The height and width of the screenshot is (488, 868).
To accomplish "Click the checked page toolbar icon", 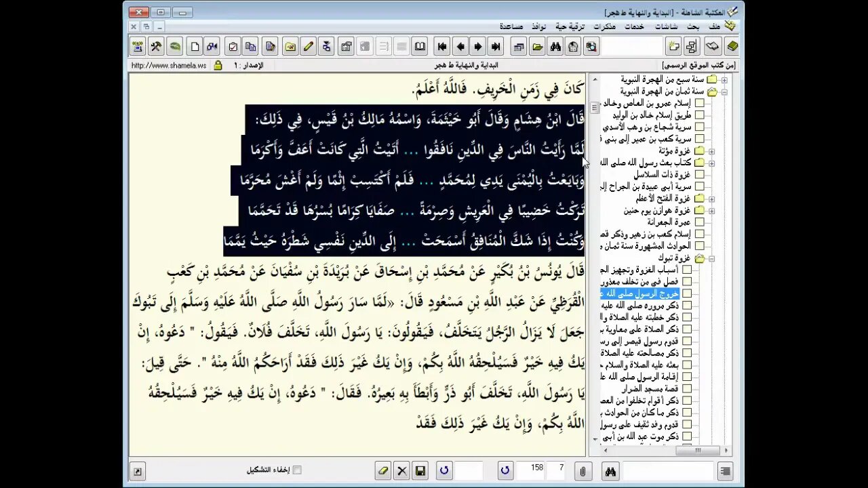I will tap(233, 47).
